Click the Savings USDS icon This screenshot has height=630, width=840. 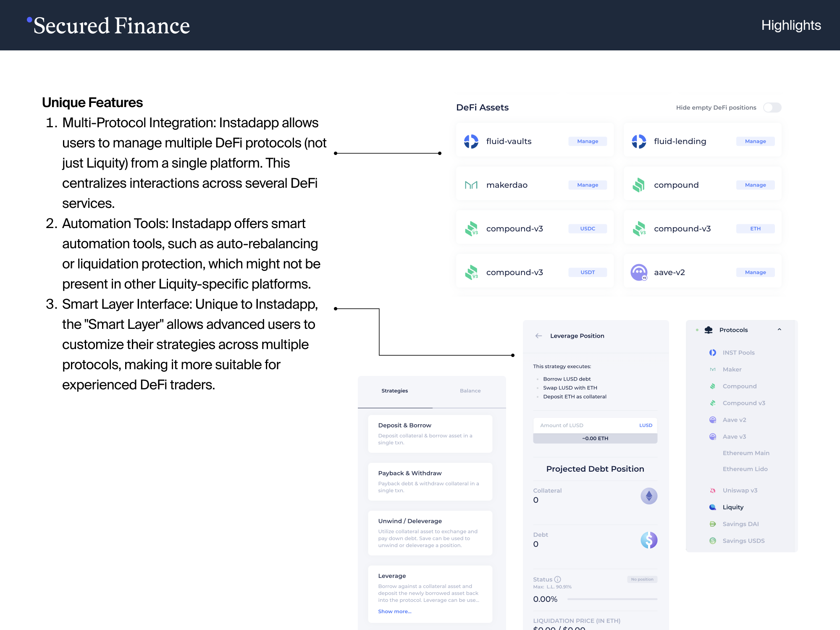click(x=713, y=541)
